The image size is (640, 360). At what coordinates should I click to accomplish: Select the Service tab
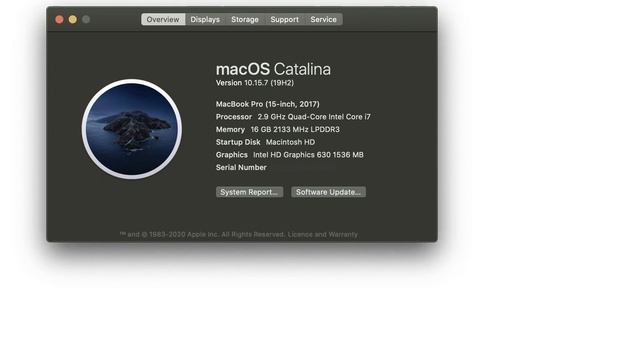point(323,19)
